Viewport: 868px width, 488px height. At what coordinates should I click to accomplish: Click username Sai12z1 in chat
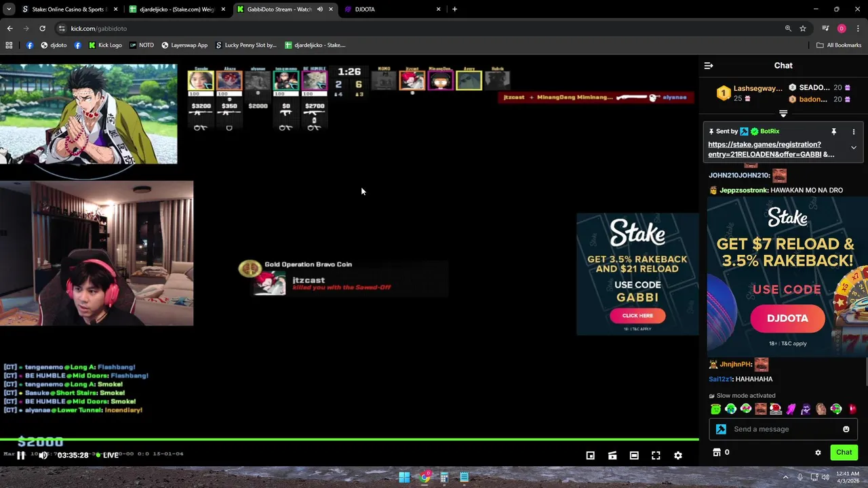[x=721, y=380]
